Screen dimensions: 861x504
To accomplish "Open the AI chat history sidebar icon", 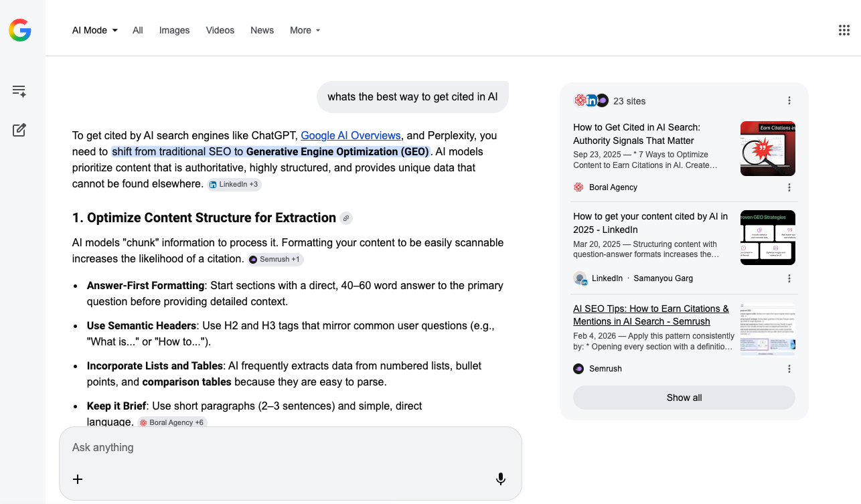I will click(19, 92).
